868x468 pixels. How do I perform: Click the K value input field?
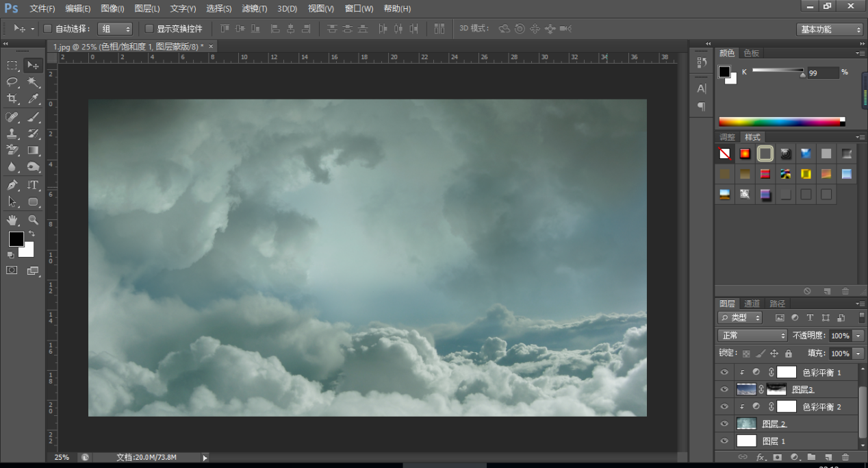coord(822,73)
